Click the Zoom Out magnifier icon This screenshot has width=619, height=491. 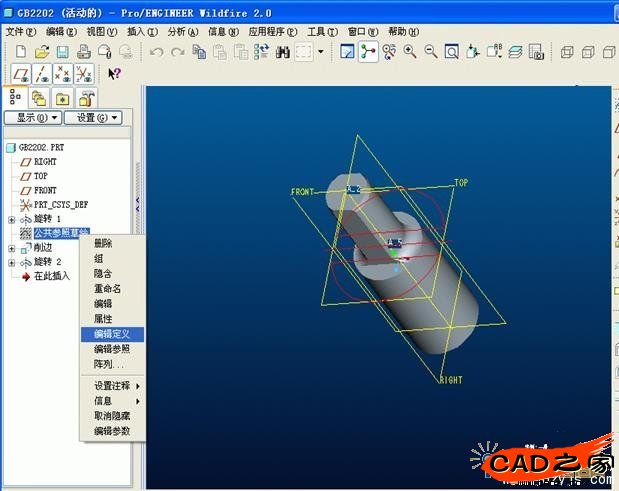point(431,51)
